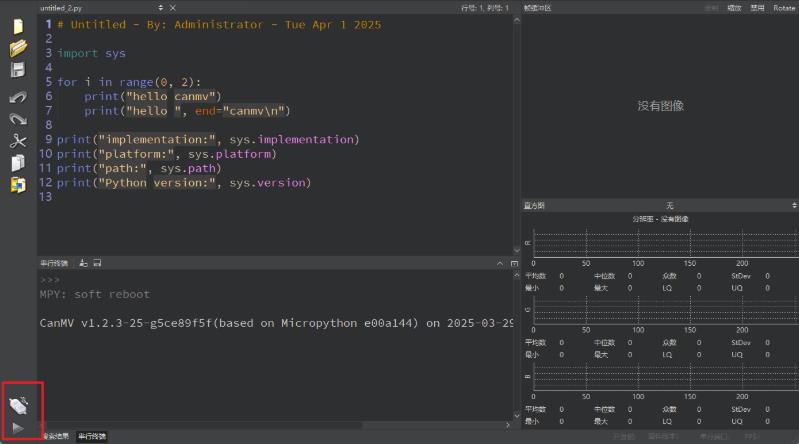Run the script with the play button
The width and height of the screenshot is (799, 444).
pos(19,427)
